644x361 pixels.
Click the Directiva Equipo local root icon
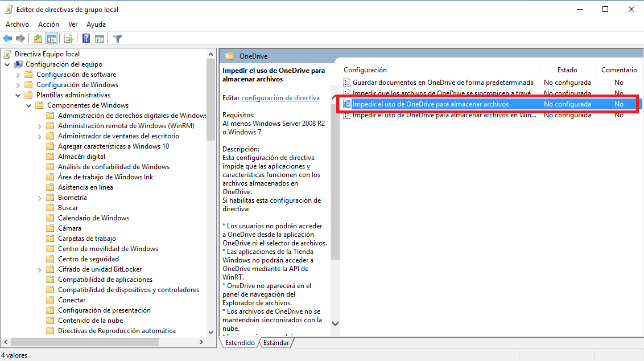click(7, 54)
